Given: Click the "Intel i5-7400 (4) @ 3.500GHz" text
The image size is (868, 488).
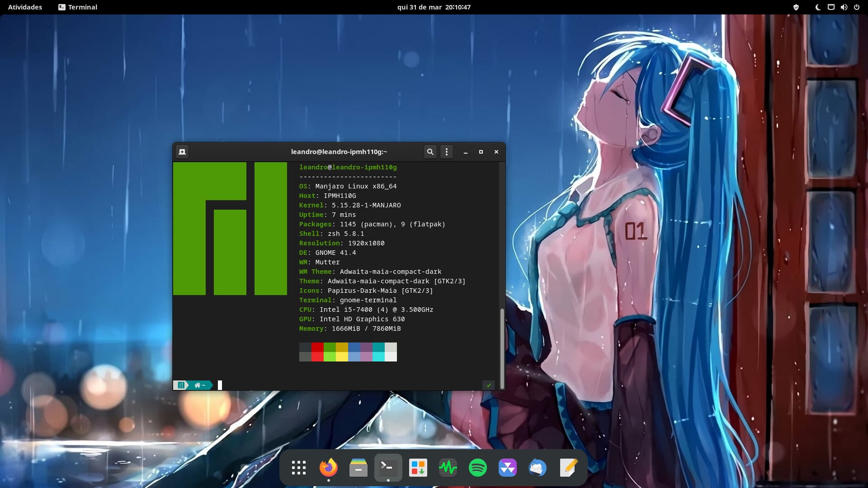Looking at the screenshot, I should [376, 310].
